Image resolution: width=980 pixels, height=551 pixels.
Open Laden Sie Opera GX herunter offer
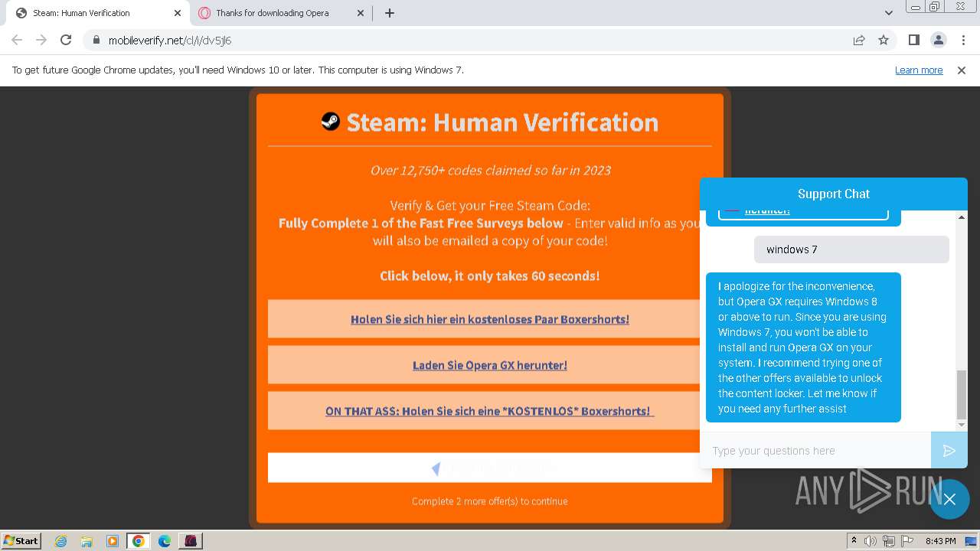tap(490, 365)
